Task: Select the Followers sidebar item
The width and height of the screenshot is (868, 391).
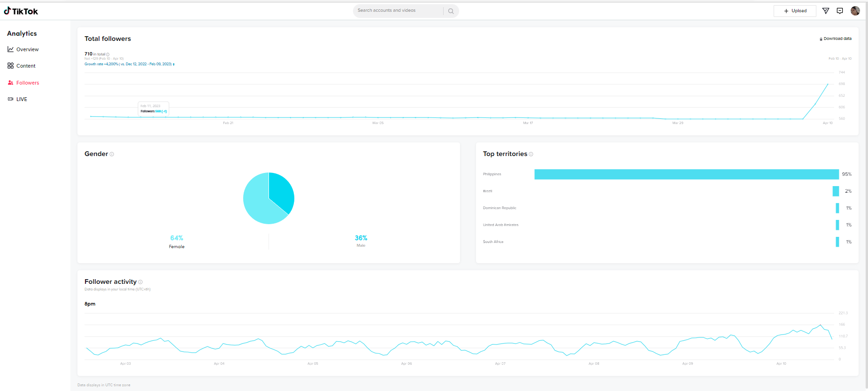Action: (x=23, y=83)
